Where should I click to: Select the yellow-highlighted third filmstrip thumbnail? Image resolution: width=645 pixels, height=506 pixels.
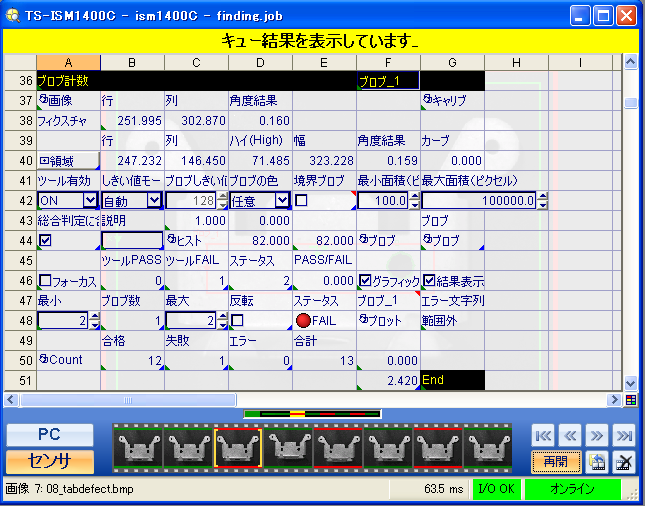[238, 449]
